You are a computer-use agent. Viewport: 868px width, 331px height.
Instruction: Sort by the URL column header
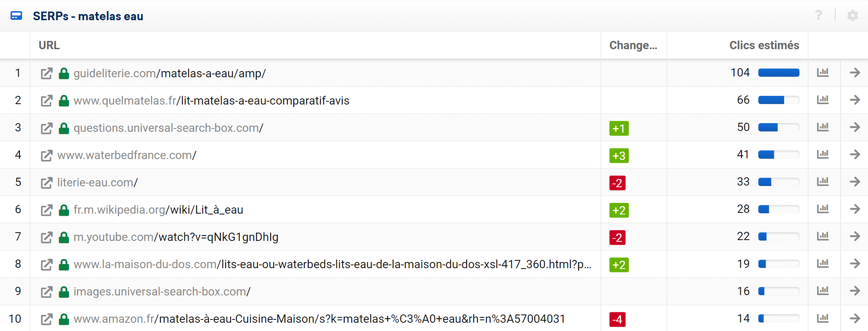point(49,45)
